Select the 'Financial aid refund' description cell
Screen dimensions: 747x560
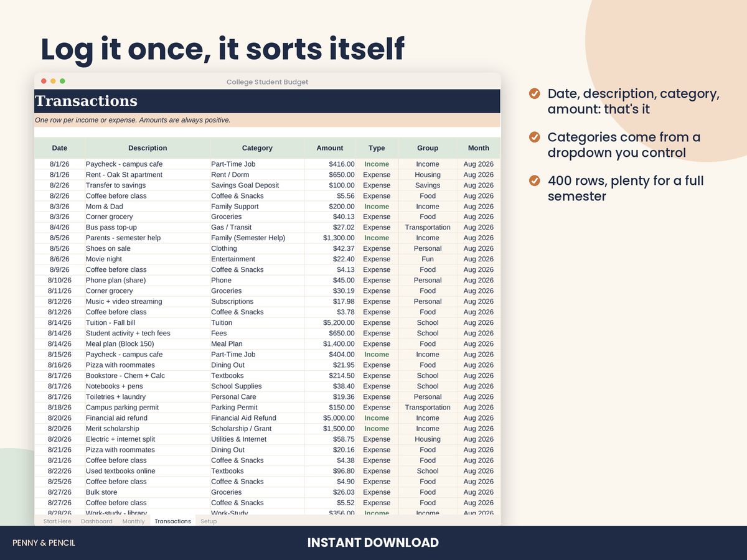(x=148, y=418)
